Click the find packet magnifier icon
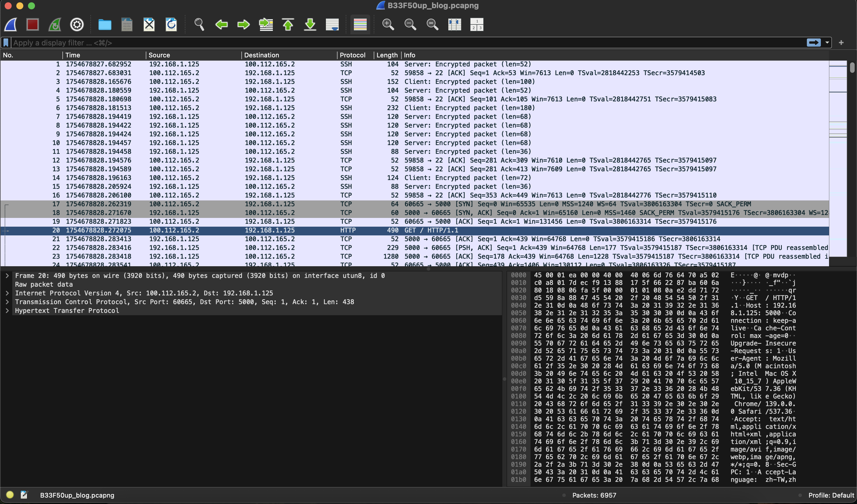The image size is (857, 504). pyautogui.click(x=199, y=24)
